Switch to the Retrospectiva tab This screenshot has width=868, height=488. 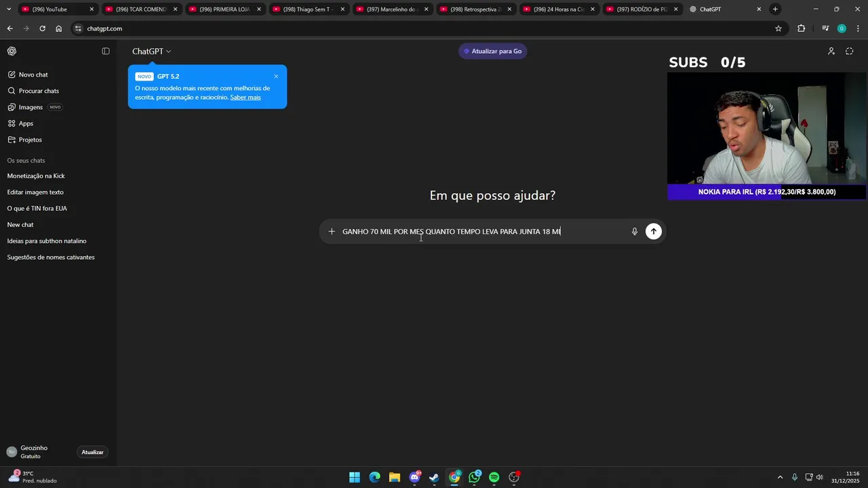point(475,9)
